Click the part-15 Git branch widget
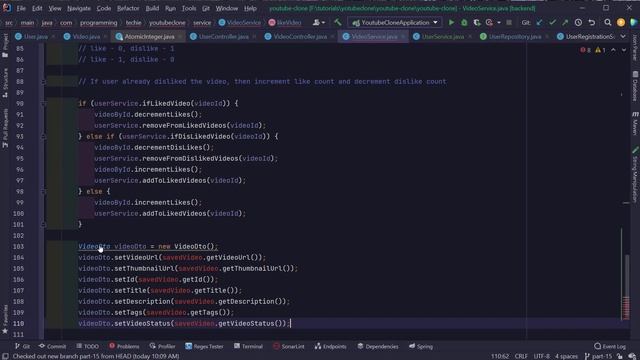 pyautogui.click(x=599, y=356)
